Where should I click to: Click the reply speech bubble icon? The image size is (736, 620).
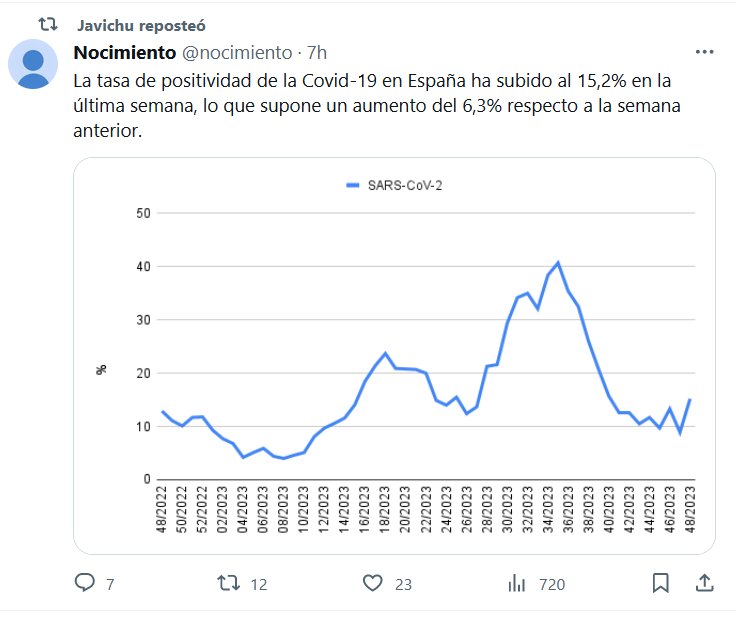pyautogui.click(x=85, y=583)
